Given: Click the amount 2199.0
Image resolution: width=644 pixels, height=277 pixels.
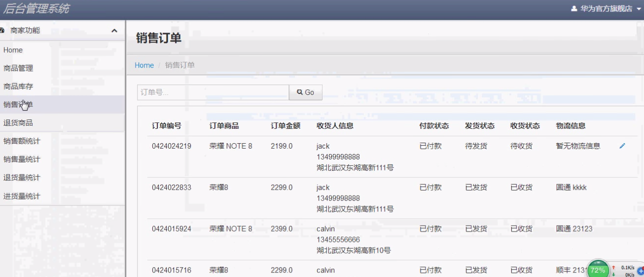Looking at the screenshot, I should 282,146.
